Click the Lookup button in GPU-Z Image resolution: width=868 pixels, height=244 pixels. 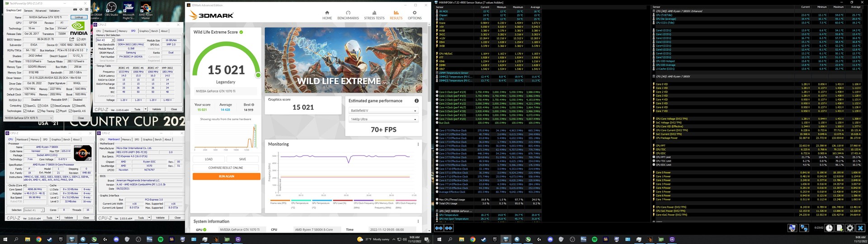[79, 17]
